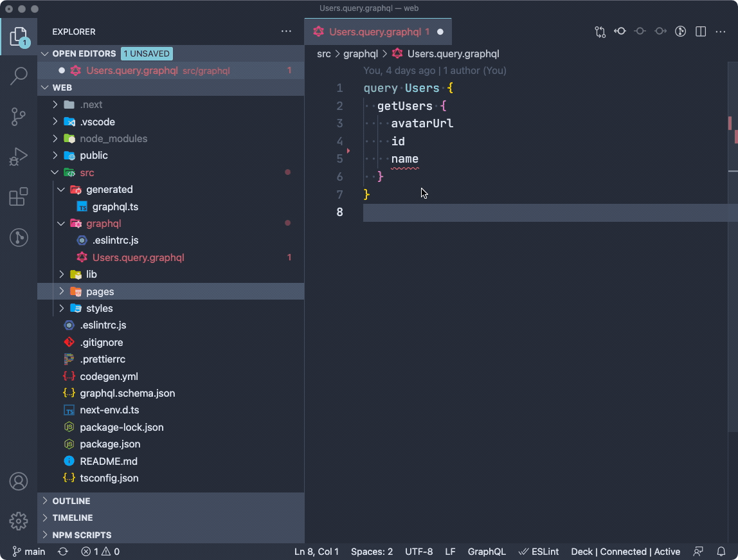This screenshot has height=560, width=738.
Task: Expand the lib folder
Action: coord(61,275)
